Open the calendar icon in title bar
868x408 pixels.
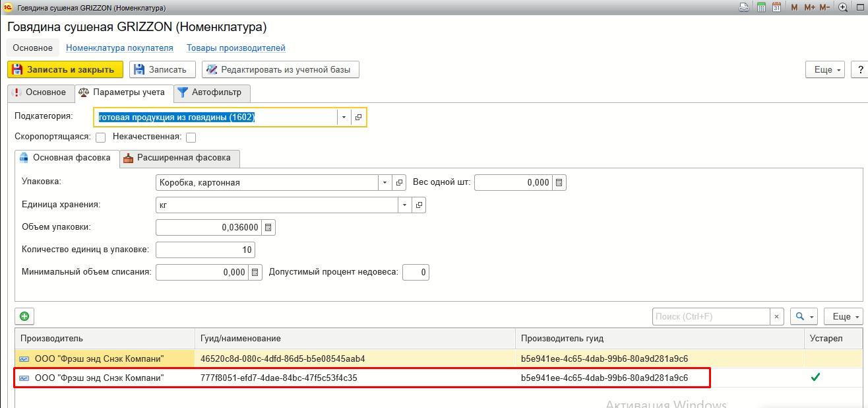776,7
